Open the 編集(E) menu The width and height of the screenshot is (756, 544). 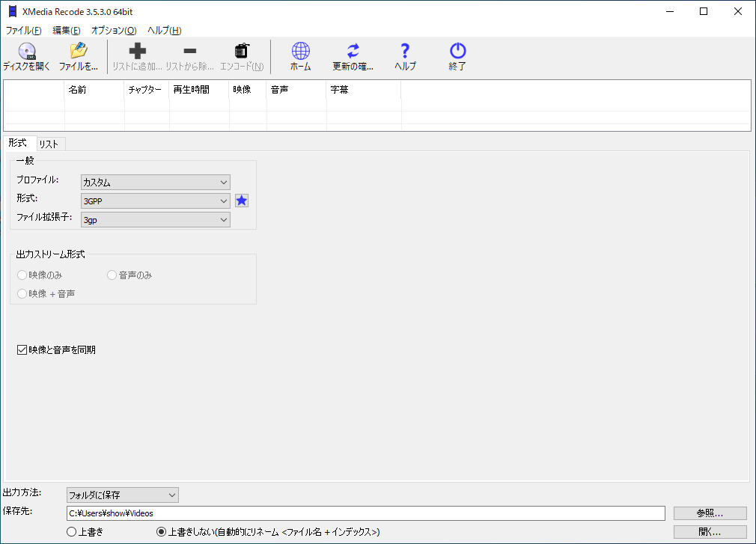[67, 31]
